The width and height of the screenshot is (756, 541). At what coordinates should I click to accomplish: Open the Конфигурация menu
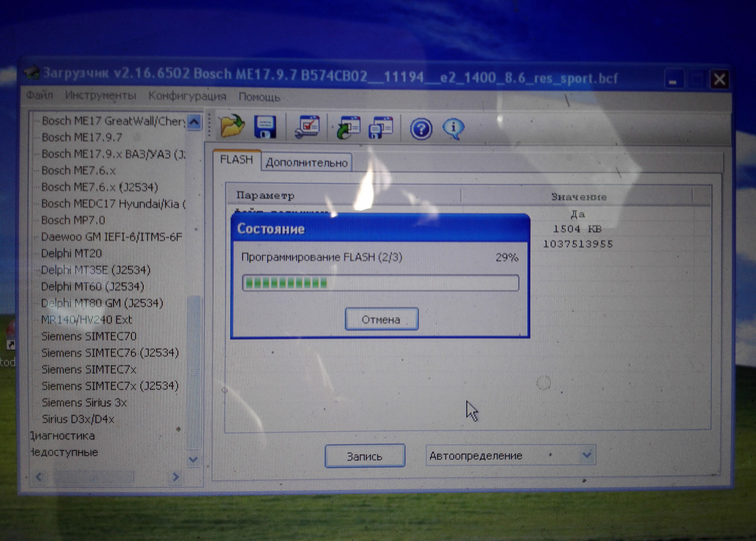pyautogui.click(x=187, y=96)
